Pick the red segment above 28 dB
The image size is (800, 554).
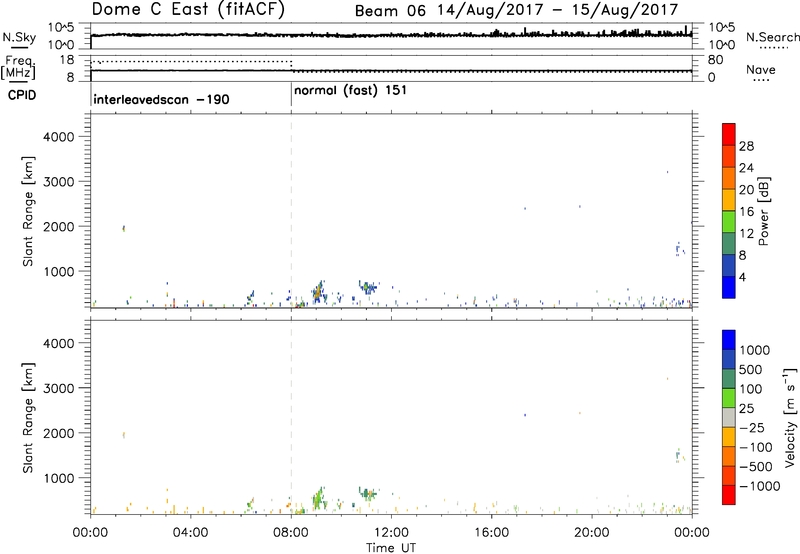tap(729, 135)
